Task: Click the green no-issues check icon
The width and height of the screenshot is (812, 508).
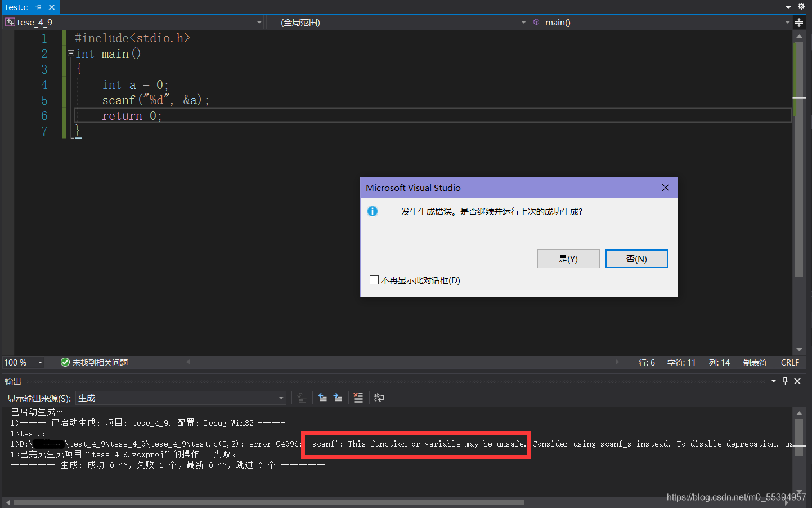Action: pos(65,362)
